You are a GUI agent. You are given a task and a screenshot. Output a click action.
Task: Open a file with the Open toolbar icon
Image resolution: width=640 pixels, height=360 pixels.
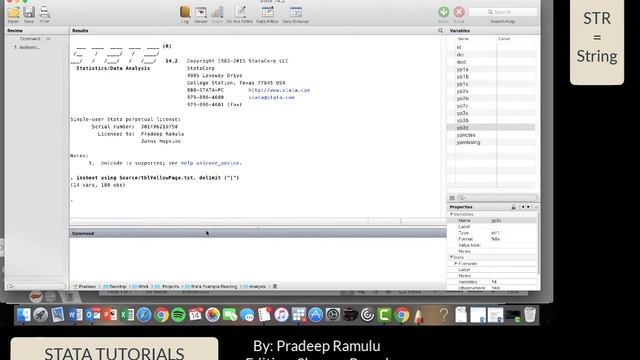pyautogui.click(x=13, y=14)
